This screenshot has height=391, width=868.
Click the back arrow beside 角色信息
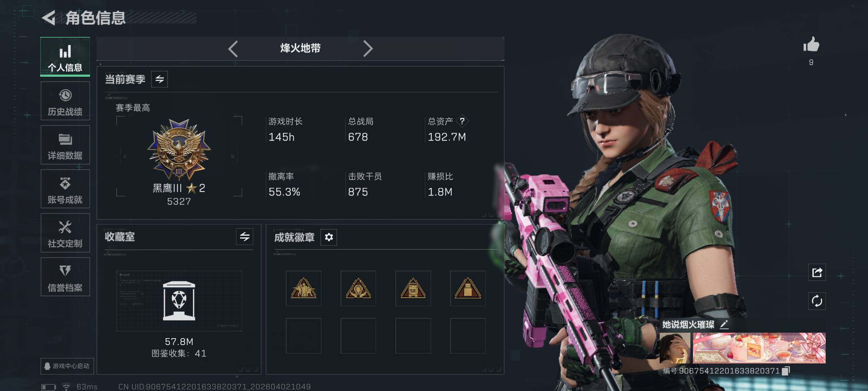coord(49,18)
